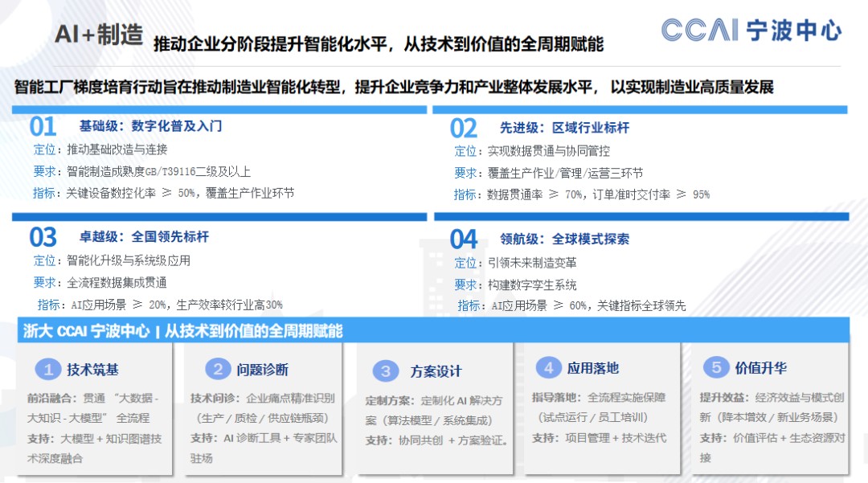Click "支持: 项目管理 + 技术迭代" line
The height and width of the screenshot is (483, 868).
pos(599,438)
